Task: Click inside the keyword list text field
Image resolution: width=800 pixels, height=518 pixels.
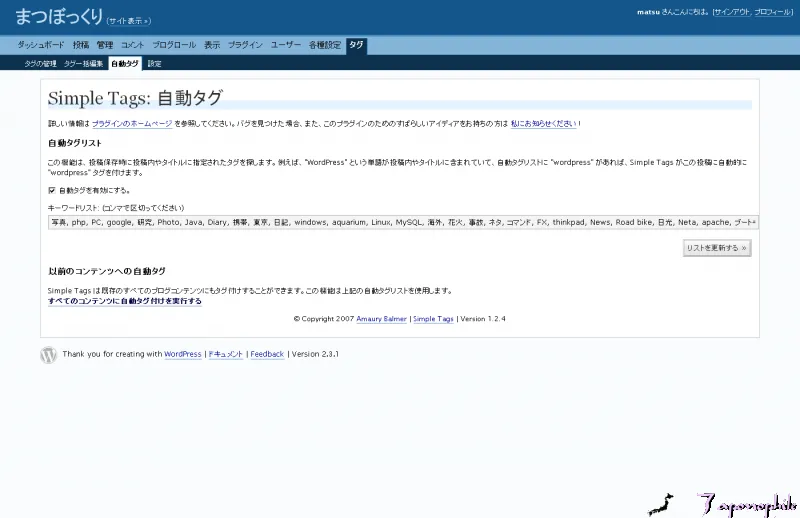Action: pos(400,222)
